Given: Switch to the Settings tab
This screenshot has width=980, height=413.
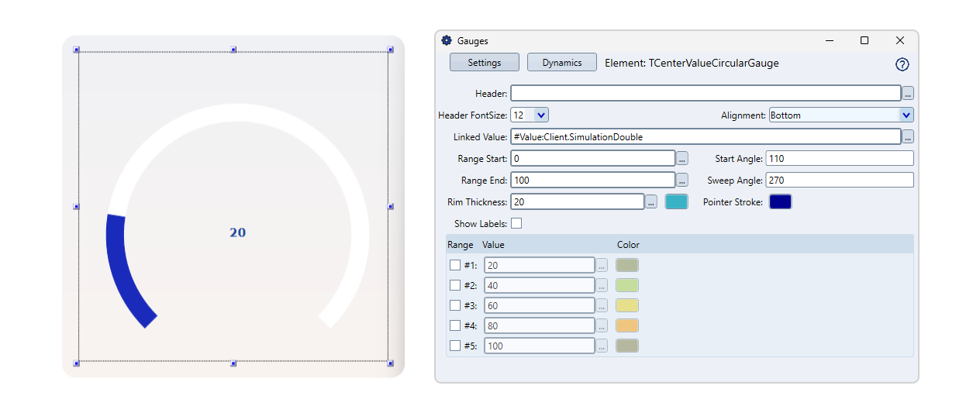Looking at the screenshot, I should tap(484, 63).
